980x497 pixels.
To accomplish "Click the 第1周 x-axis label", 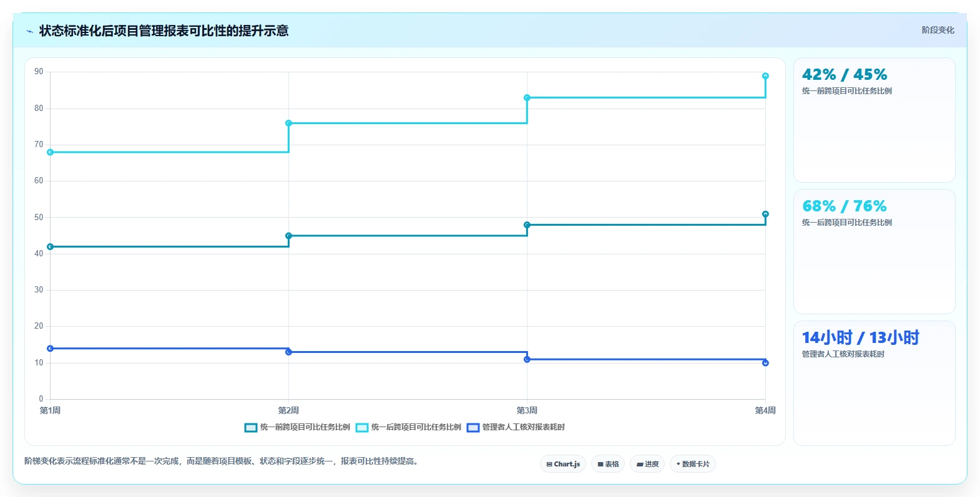I will tap(50, 410).
